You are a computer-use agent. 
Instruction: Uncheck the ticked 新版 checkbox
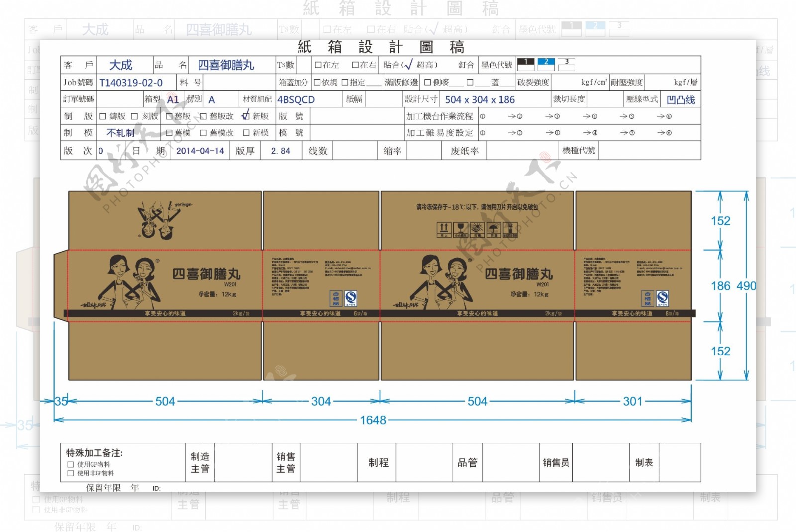click(x=245, y=115)
